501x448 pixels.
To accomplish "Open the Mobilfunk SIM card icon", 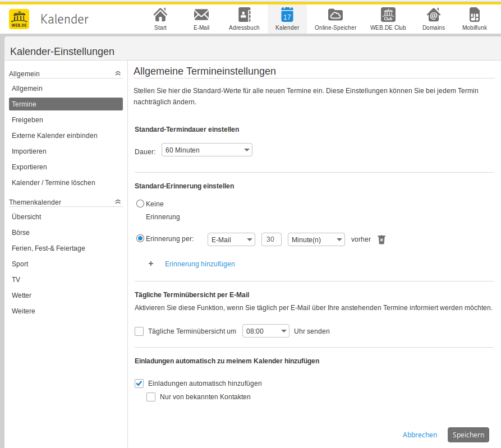I will pyautogui.click(x=474, y=15).
